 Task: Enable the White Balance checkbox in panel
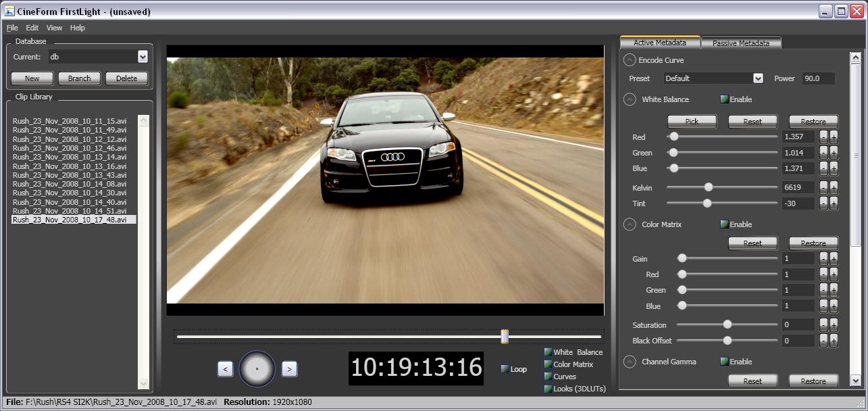[x=724, y=99]
